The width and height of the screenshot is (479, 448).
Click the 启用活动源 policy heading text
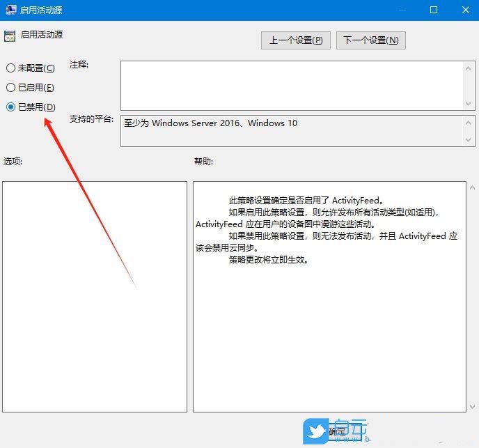pos(42,35)
